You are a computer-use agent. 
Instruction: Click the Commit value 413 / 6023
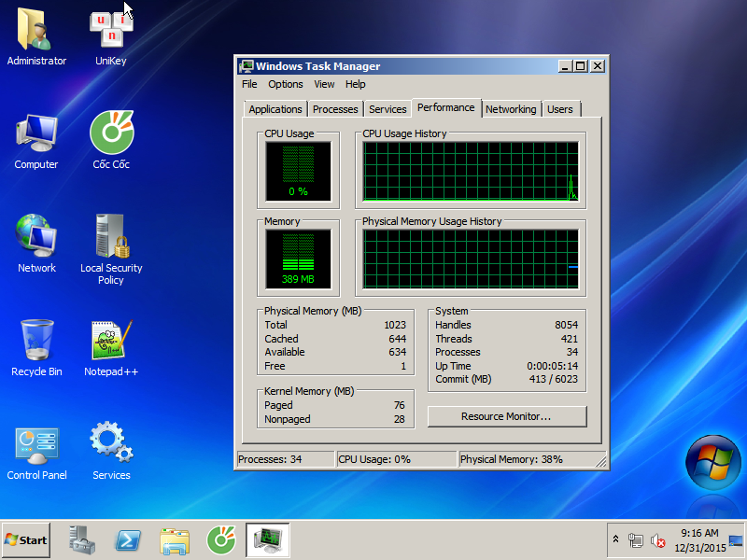coord(553,379)
